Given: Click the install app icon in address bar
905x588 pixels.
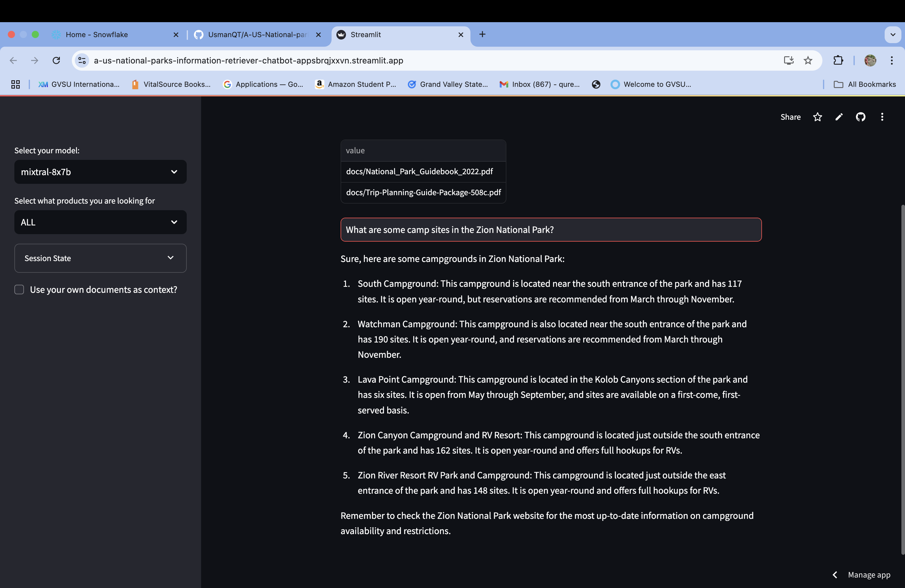Looking at the screenshot, I should [x=788, y=60].
